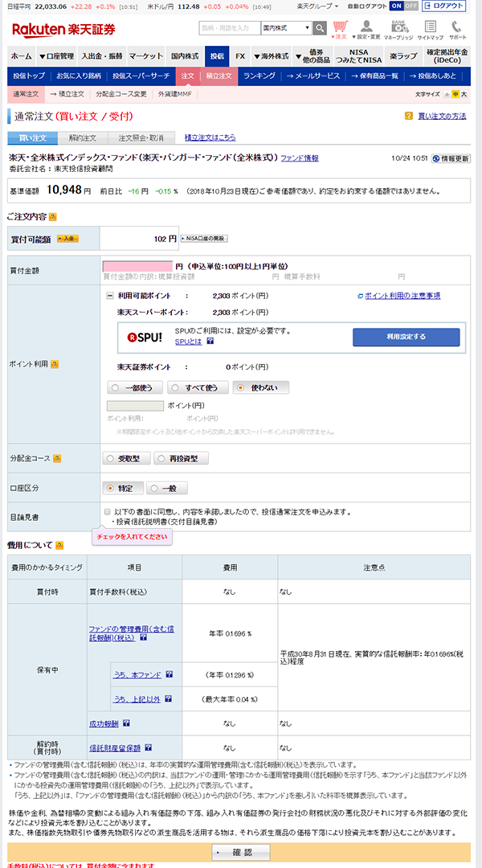The width and height of the screenshot is (482, 868).
Task: Click the 利用設定する button
Action: 406,337
